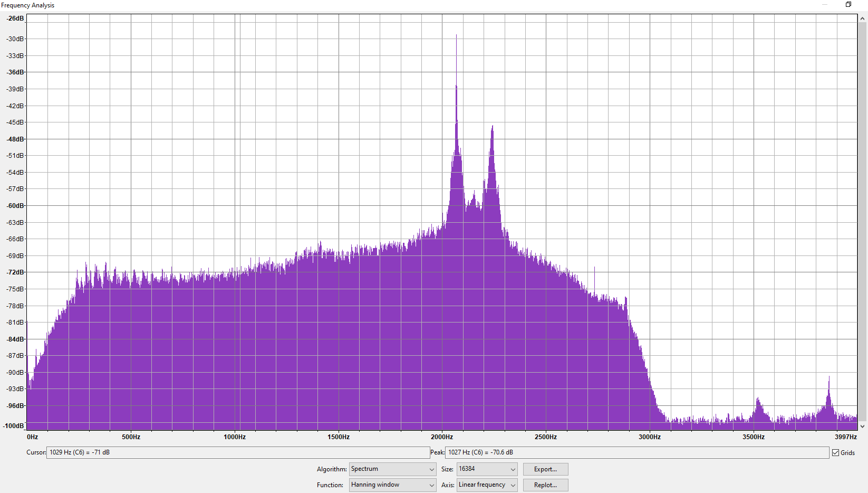Click the Replot... button
Viewport: 868px width, 493px height.
coord(545,485)
